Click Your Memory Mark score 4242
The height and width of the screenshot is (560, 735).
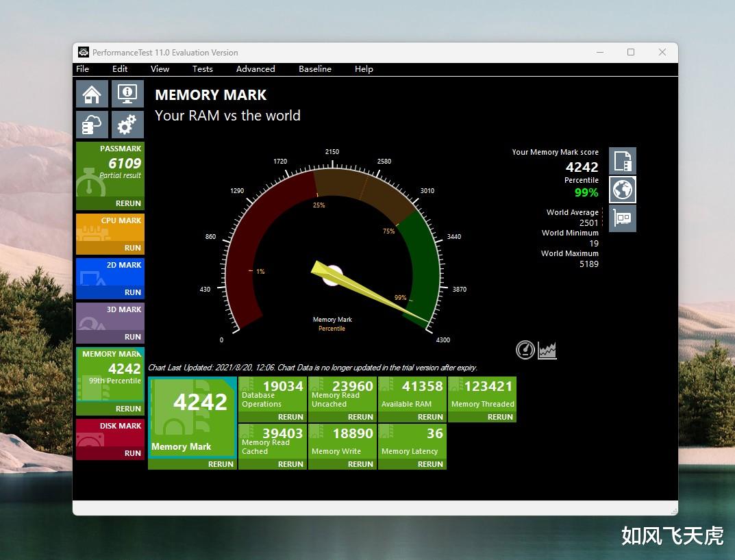(x=582, y=167)
